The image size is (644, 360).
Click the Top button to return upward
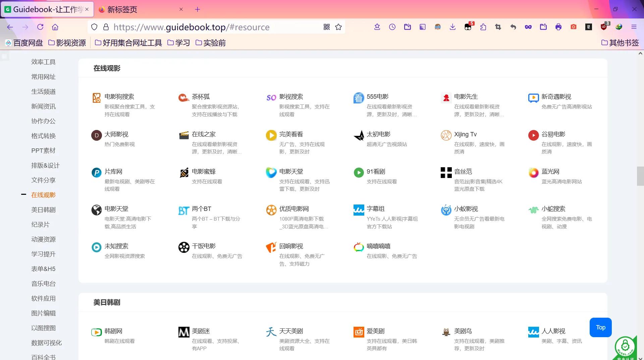click(600, 327)
